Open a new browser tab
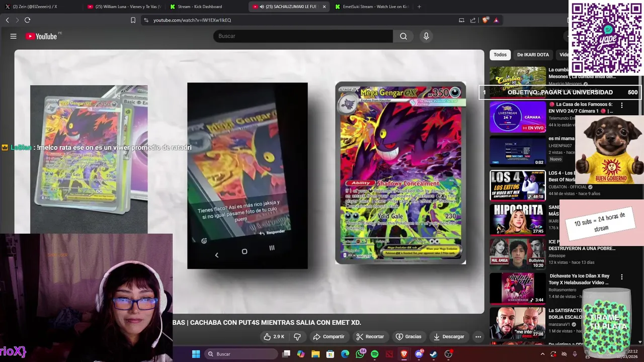The image size is (644, 362). tap(419, 7)
